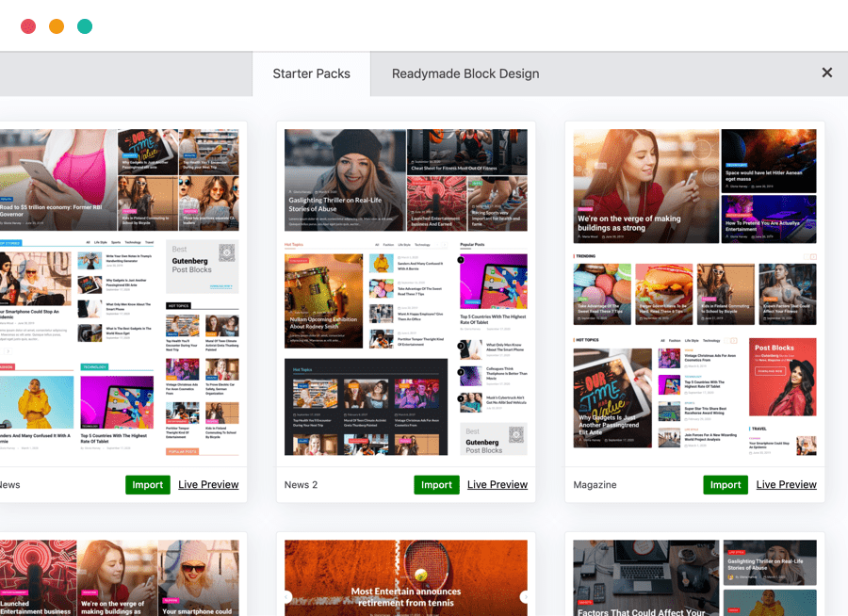Select the Magazine template thumbnail

click(x=694, y=292)
